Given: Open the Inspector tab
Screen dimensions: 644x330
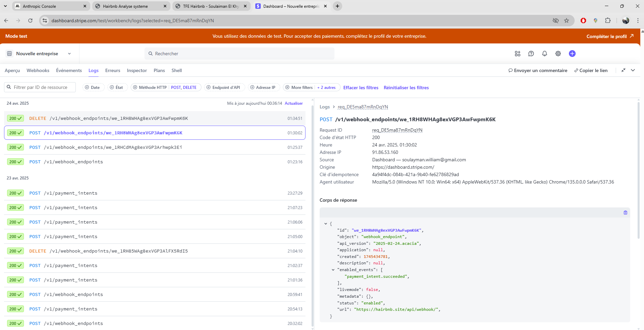Looking at the screenshot, I should pyautogui.click(x=137, y=70).
